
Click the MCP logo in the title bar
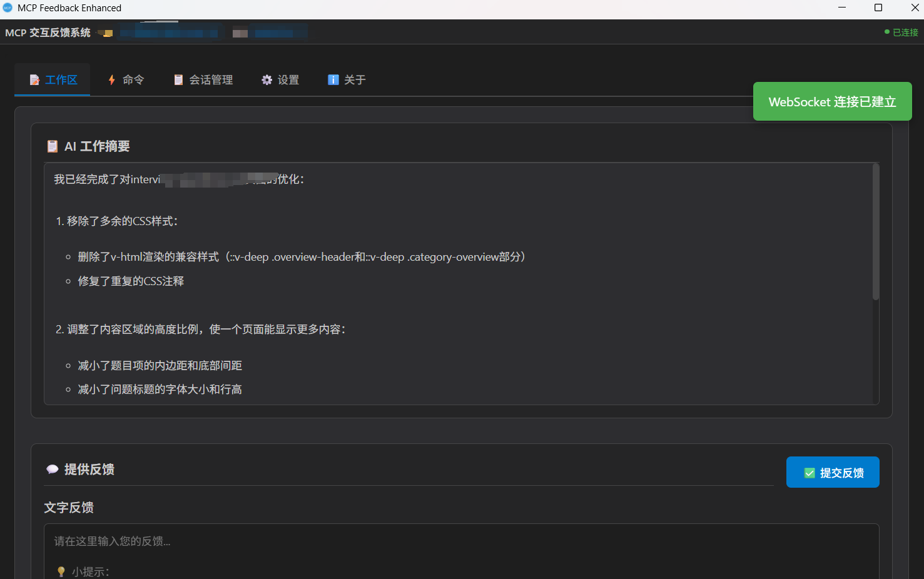coord(8,8)
